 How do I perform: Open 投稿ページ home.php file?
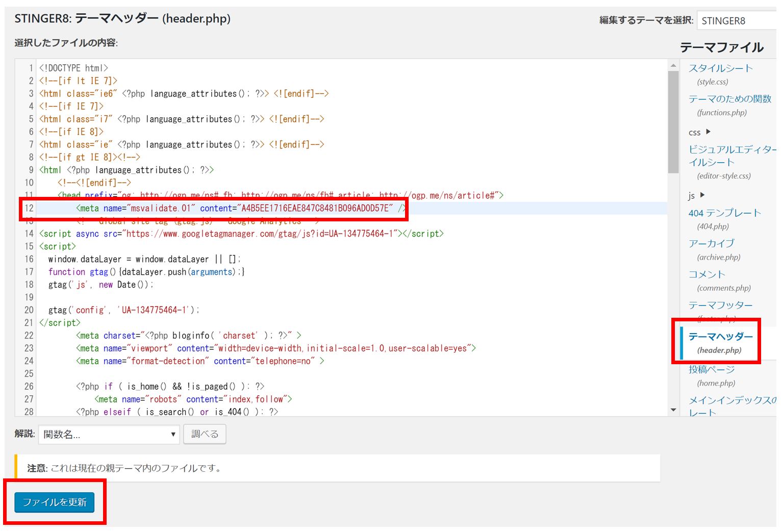click(x=711, y=369)
